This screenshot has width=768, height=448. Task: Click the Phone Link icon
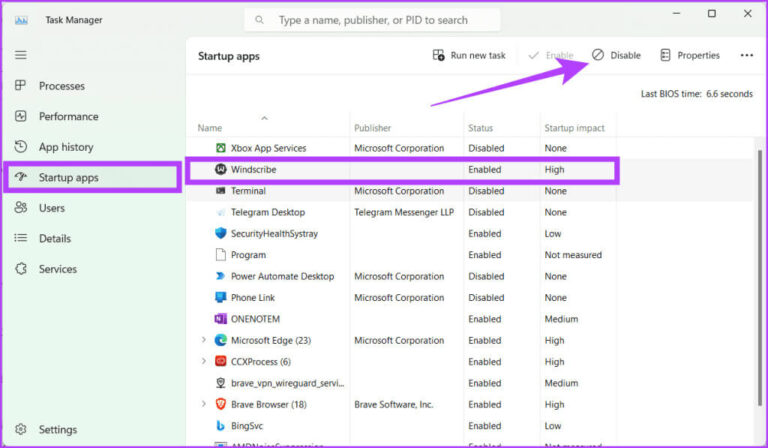pyautogui.click(x=221, y=297)
